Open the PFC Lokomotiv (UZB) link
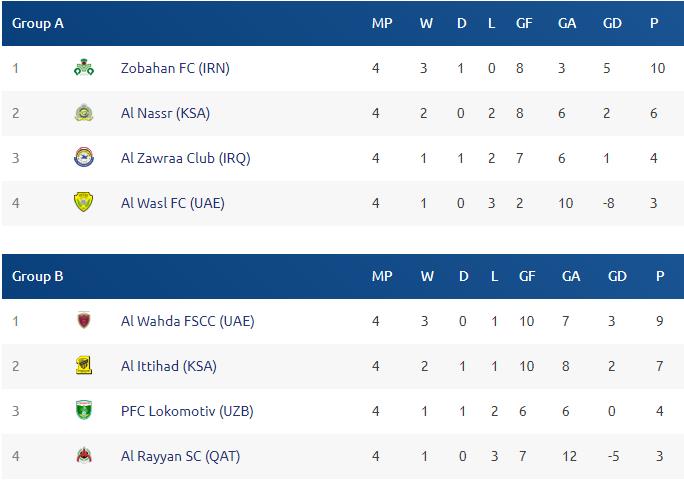 point(187,411)
